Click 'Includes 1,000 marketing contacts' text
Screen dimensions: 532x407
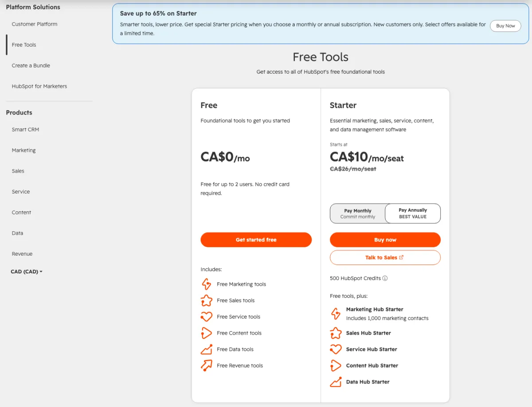click(x=387, y=318)
